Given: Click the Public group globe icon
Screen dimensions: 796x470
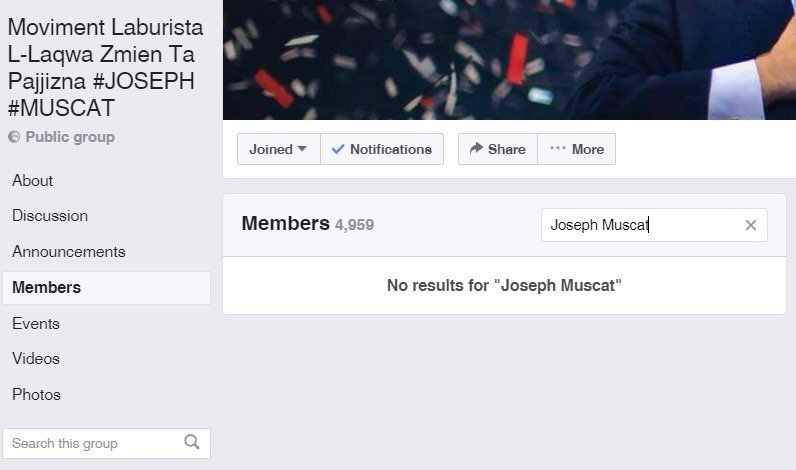Looking at the screenshot, I should tap(14, 137).
